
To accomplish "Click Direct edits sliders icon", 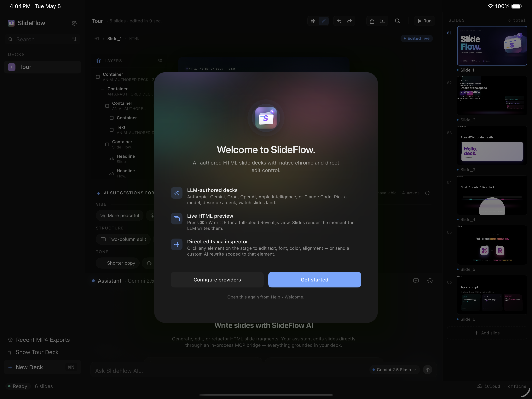I will (x=176, y=244).
